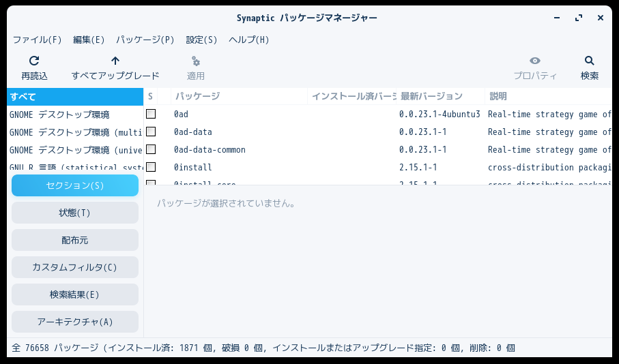Open the ファイル(F) menu
Viewport: 619px width, 364px height.
[38, 40]
